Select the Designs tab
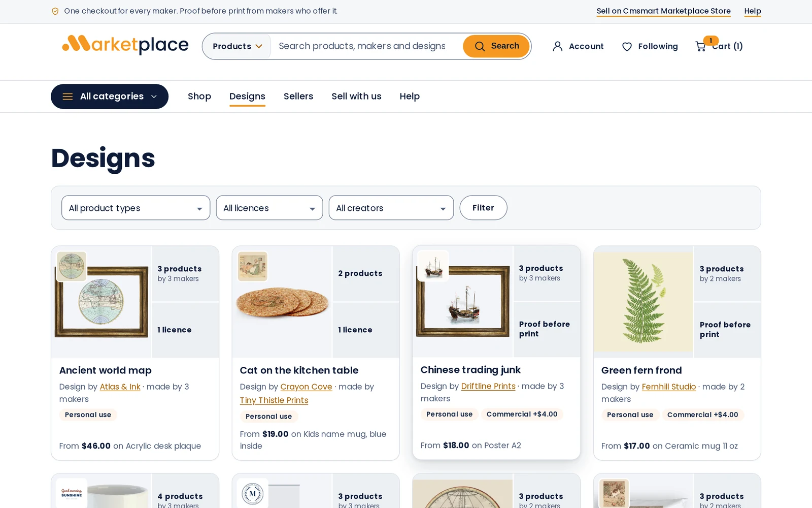 tap(247, 97)
